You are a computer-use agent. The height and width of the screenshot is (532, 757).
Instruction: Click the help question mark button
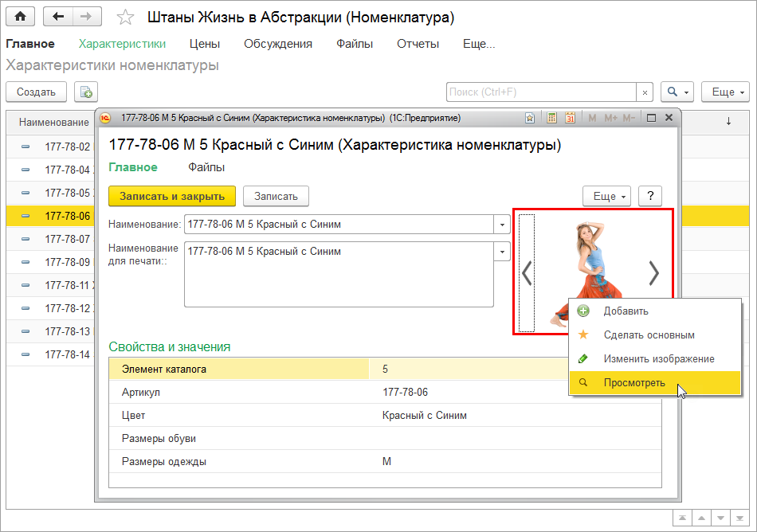click(x=650, y=196)
